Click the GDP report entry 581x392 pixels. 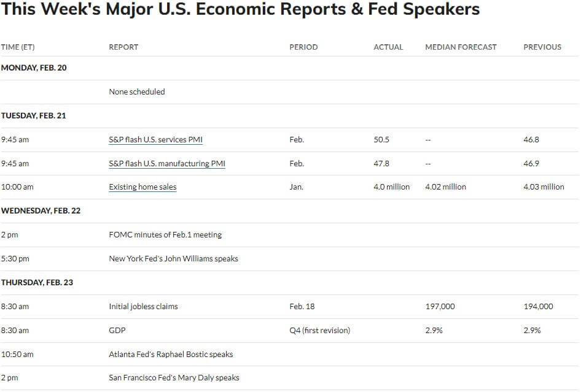pos(117,330)
